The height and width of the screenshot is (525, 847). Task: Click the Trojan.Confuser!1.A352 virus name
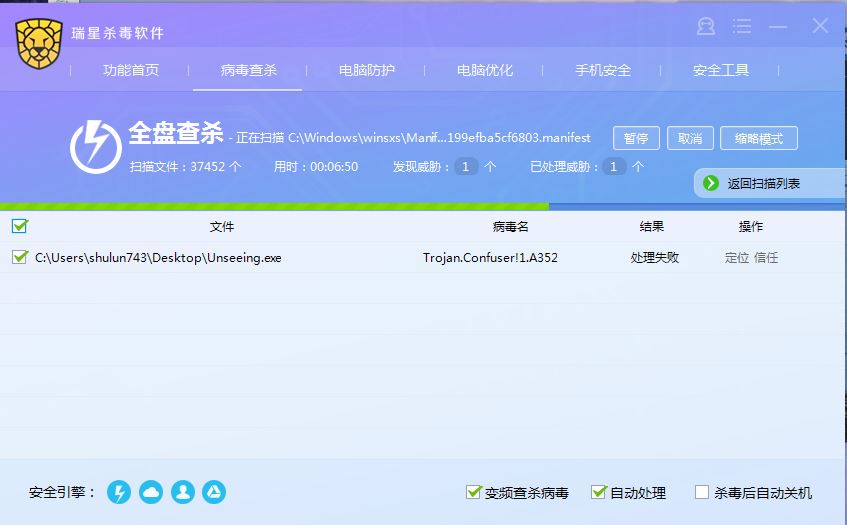(490, 258)
